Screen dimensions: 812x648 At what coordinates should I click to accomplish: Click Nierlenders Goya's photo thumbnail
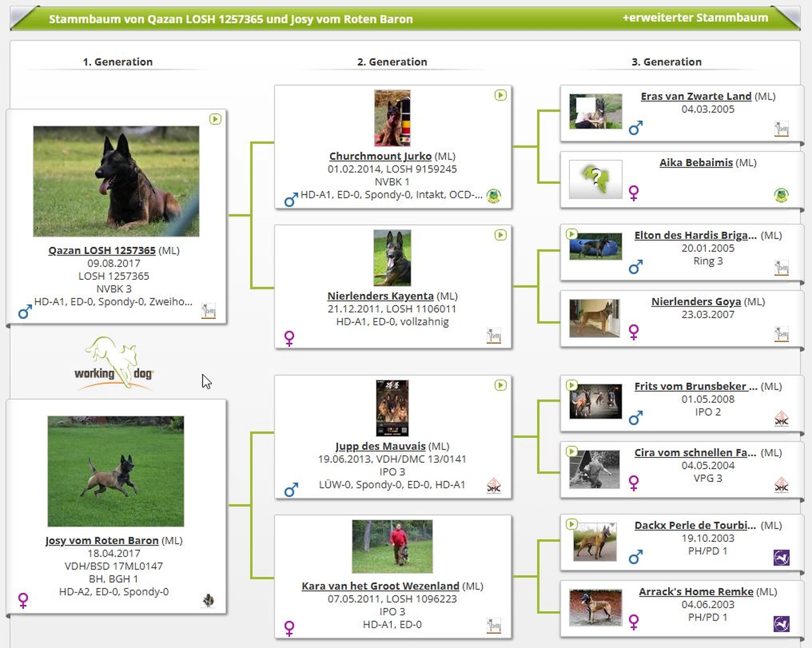[x=594, y=317]
